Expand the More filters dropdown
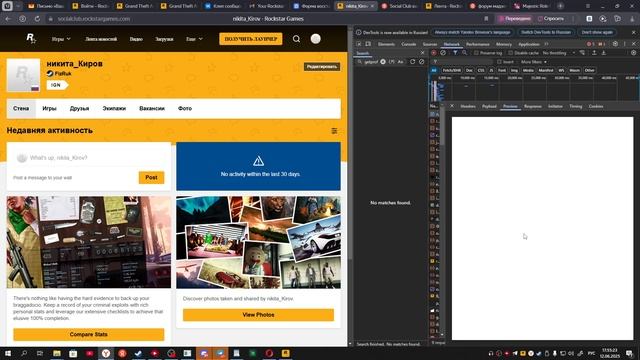This screenshot has height=360, width=640. point(534,62)
